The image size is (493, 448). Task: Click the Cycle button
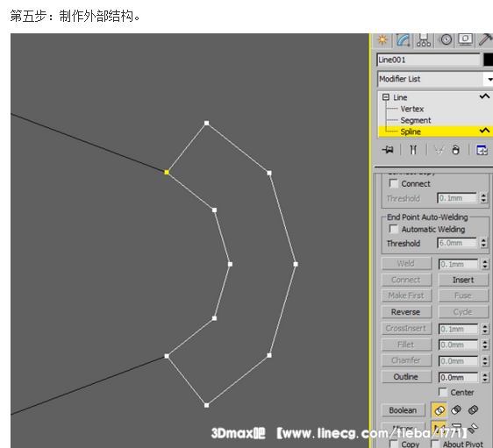point(463,312)
